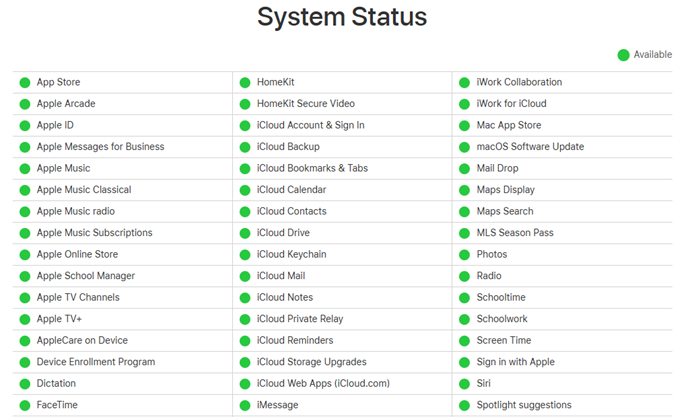Click the green dot beside Photos
The height and width of the screenshot is (417, 700).
point(465,255)
